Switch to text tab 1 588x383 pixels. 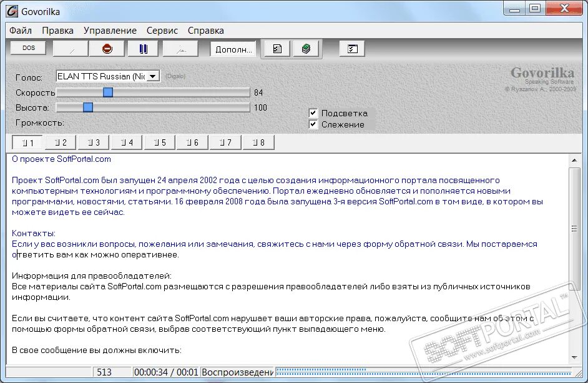pyautogui.click(x=27, y=142)
